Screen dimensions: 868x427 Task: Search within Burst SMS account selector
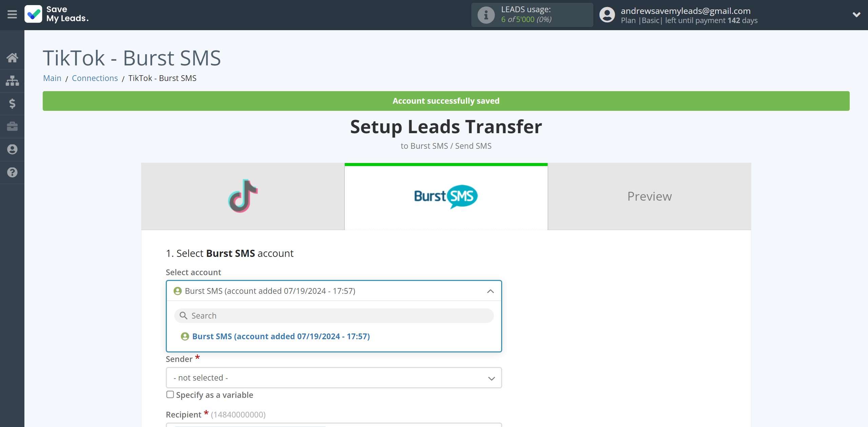click(x=334, y=315)
